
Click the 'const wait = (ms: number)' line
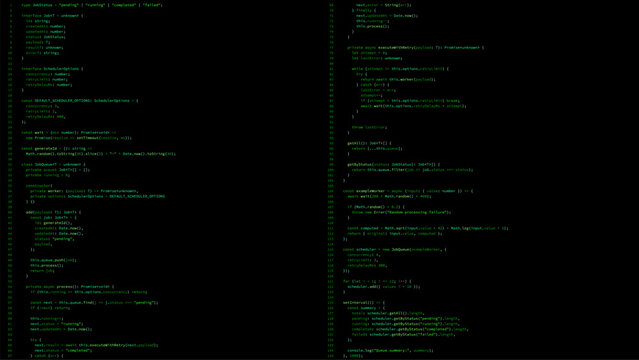(68, 133)
